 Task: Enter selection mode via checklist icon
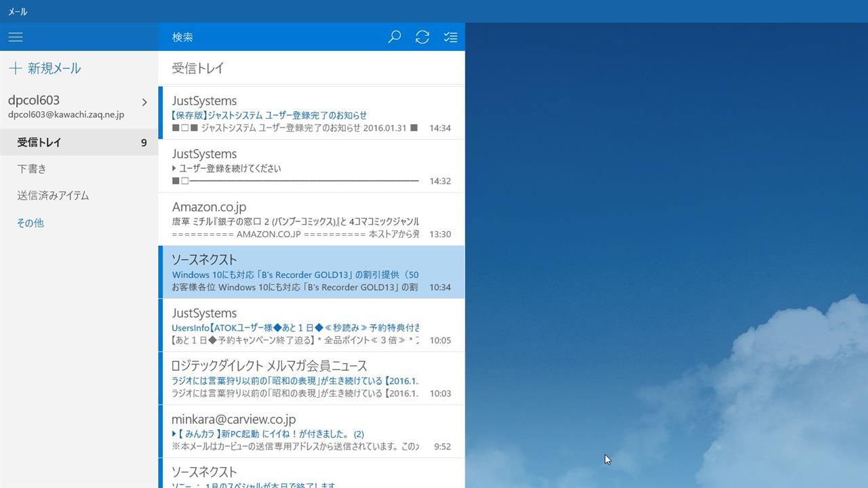(x=450, y=37)
